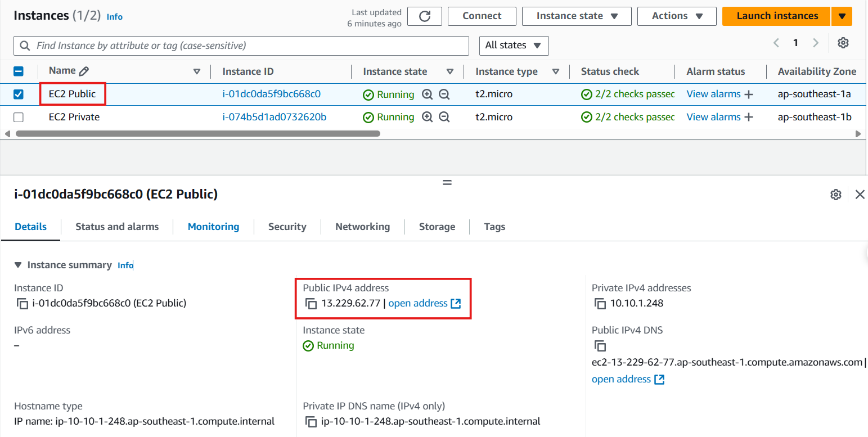
Task: Zoom in icon for EC2 Public row
Action: (x=427, y=94)
